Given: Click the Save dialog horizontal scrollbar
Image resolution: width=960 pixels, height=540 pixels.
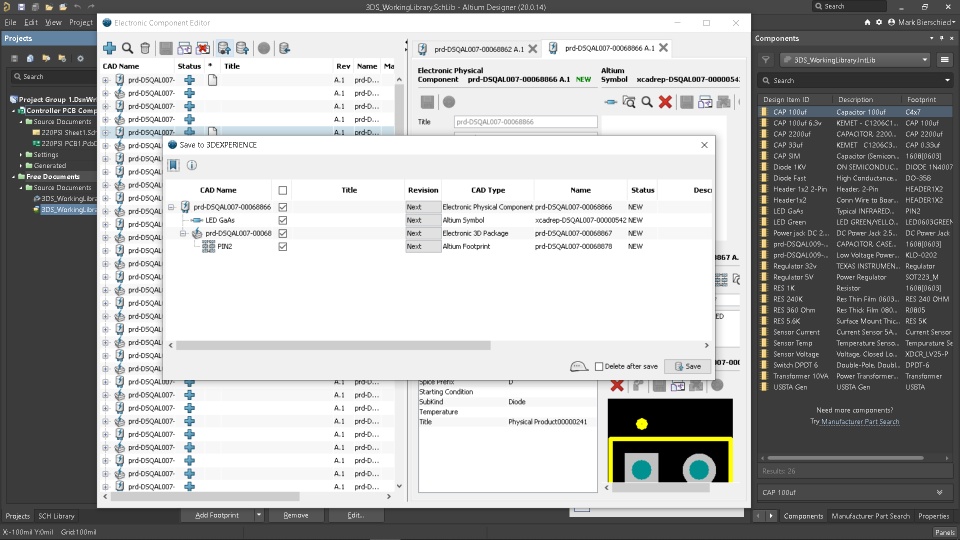Looking at the screenshot, I should click(333, 345).
